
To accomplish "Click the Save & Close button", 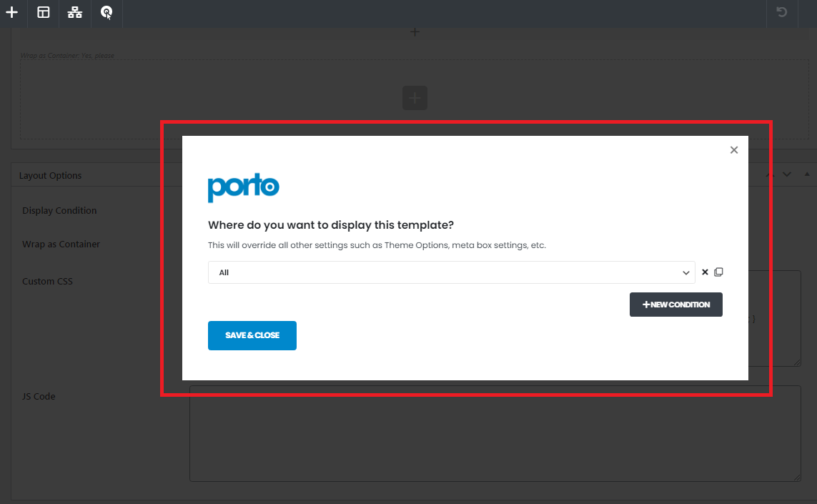I will [252, 336].
